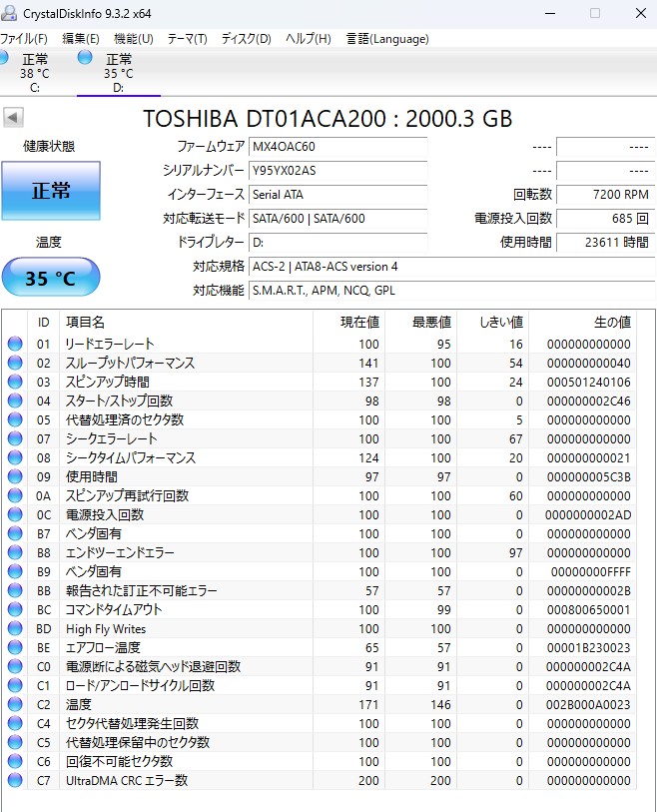Click the status icon for ID BE エアフロー温度
The height and width of the screenshot is (812, 657).
(x=15, y=647)
